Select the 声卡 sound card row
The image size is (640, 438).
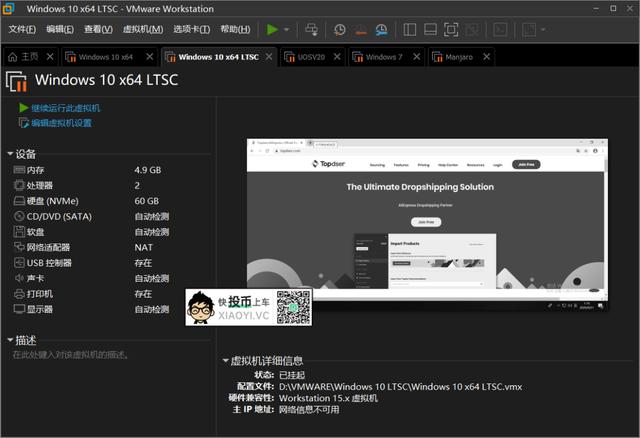point(110,278)
